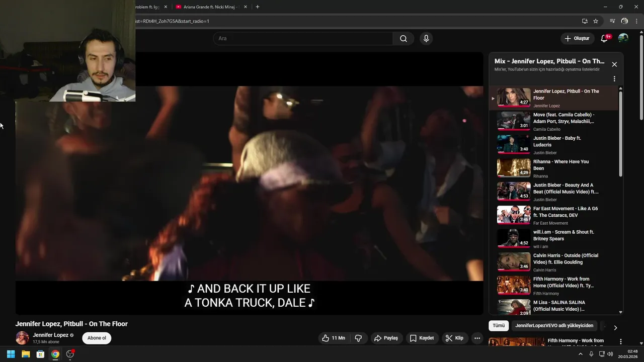Click the Oluştur create button
This screenshot has width=644, height=362.
[x=577, y=39]
